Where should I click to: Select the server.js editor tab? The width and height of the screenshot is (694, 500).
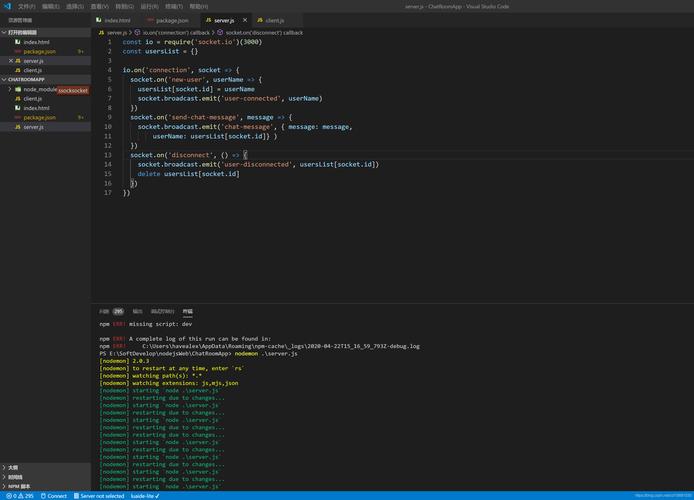pos(224,20)
